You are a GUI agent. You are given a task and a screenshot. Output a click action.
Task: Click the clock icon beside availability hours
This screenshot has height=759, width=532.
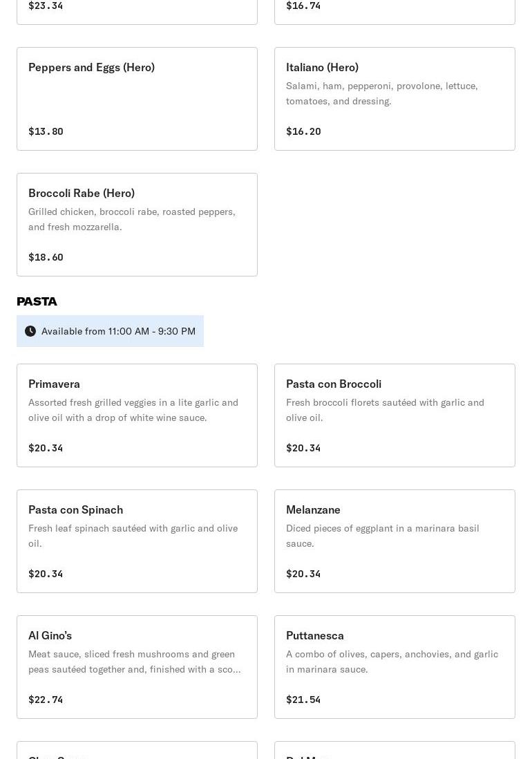click(30, 331)
